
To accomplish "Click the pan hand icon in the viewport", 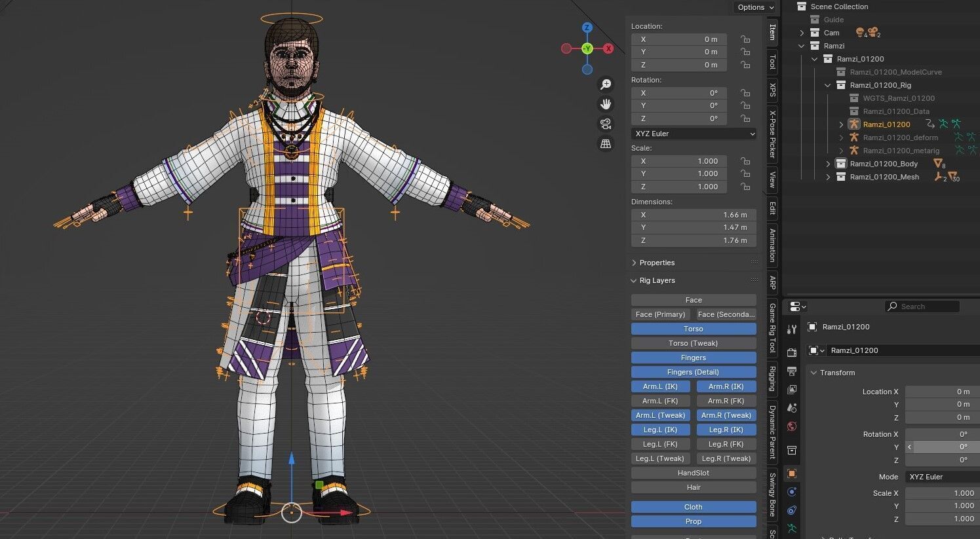I will pos(606,104).
